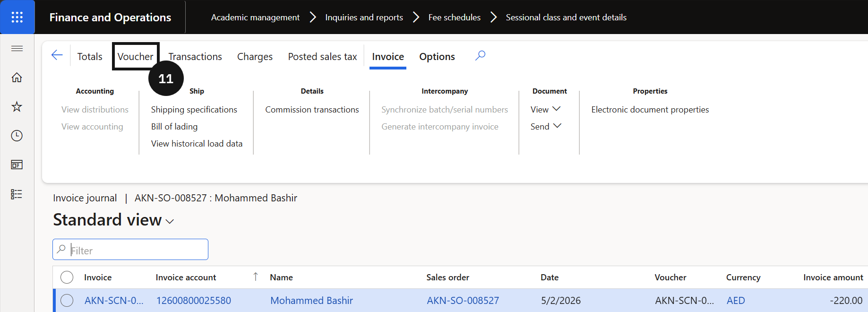Open invoice AKN-SCN-0... link in Invoice column

114,301
